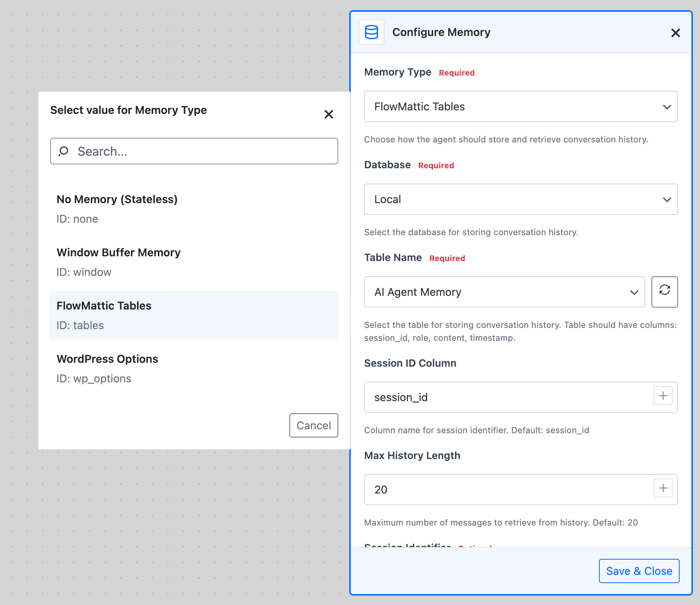Expand the Database dropdown showing Local
Image resolution: width=700 pixels, height=605 pixels.
point(520,199)
